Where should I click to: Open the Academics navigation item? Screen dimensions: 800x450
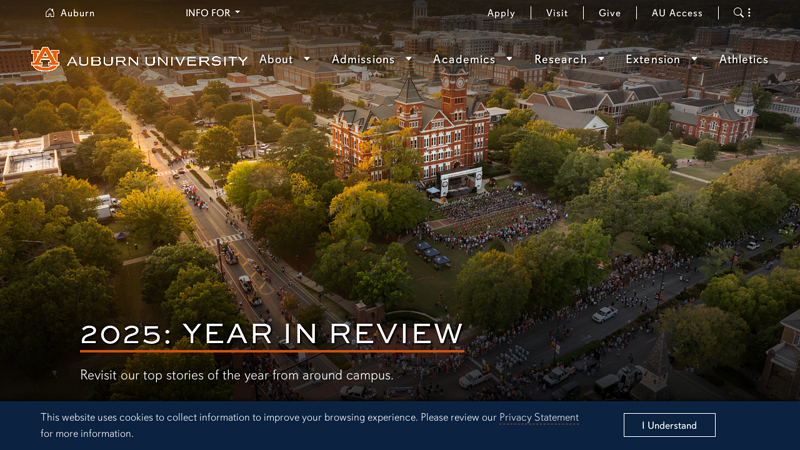tap(464, 59)
